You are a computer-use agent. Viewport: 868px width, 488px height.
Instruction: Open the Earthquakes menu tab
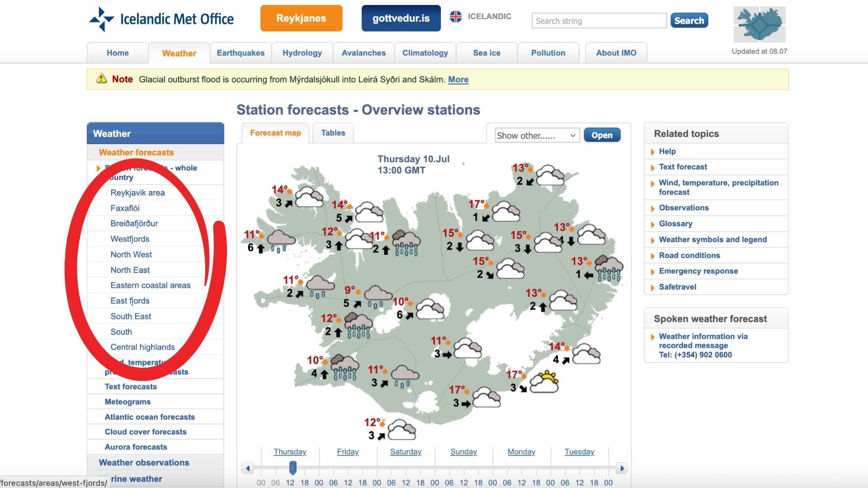241,53
